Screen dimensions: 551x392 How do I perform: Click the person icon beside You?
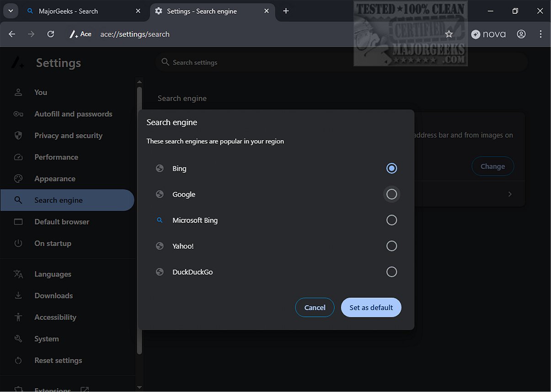click(18, 92)
